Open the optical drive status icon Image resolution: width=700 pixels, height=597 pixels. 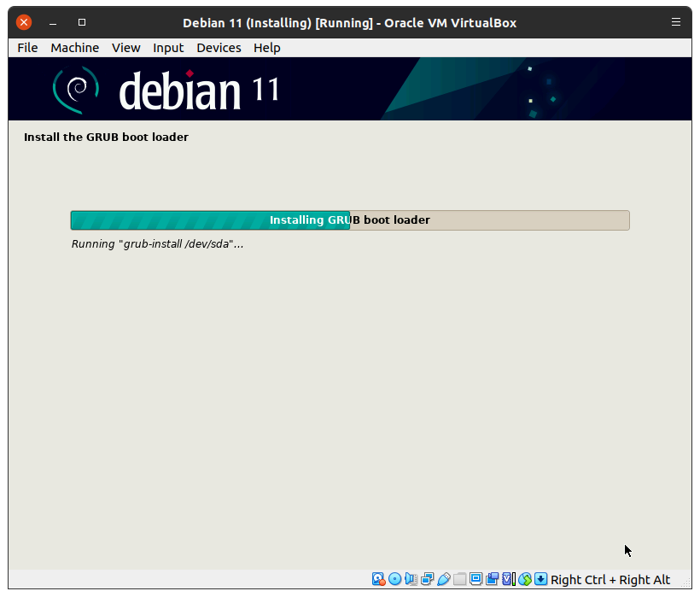(394, 579)
